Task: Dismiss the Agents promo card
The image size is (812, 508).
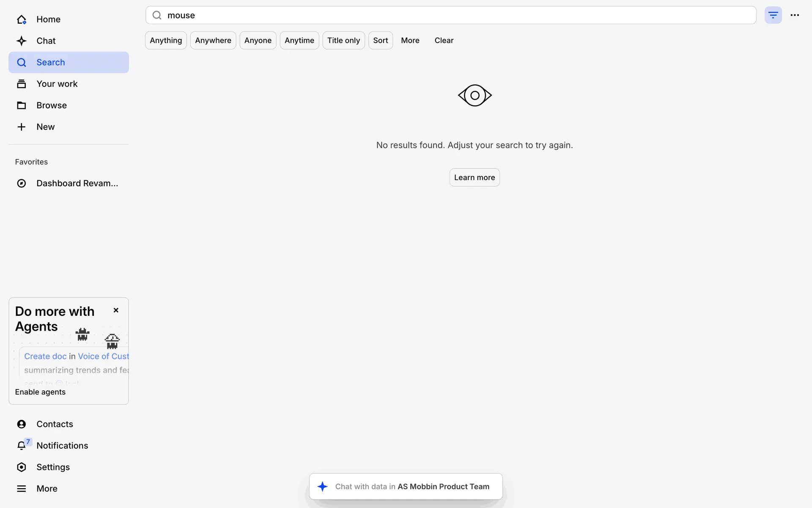Action: click(x=116, y=310)
